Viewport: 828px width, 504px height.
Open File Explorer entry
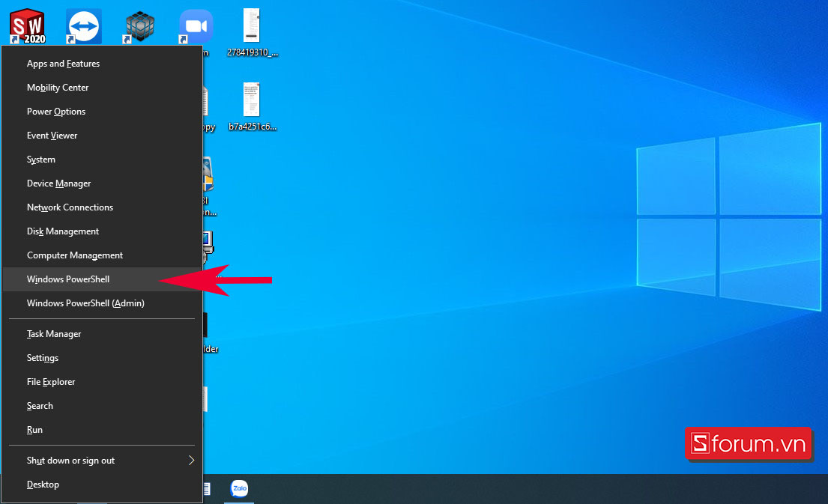click(103, 382)
